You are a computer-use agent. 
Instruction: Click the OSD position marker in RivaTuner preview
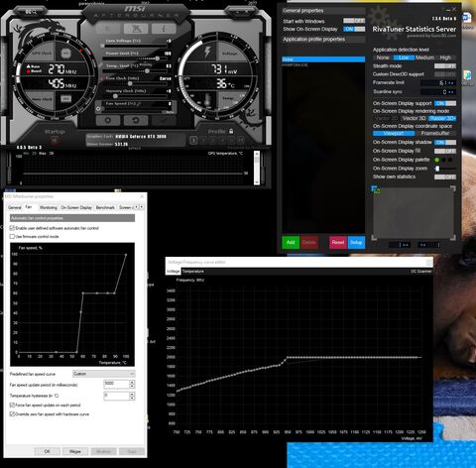click(376, 189)
